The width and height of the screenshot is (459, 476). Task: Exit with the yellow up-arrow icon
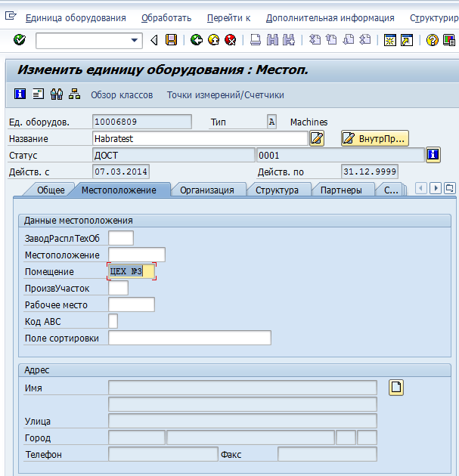214,40
